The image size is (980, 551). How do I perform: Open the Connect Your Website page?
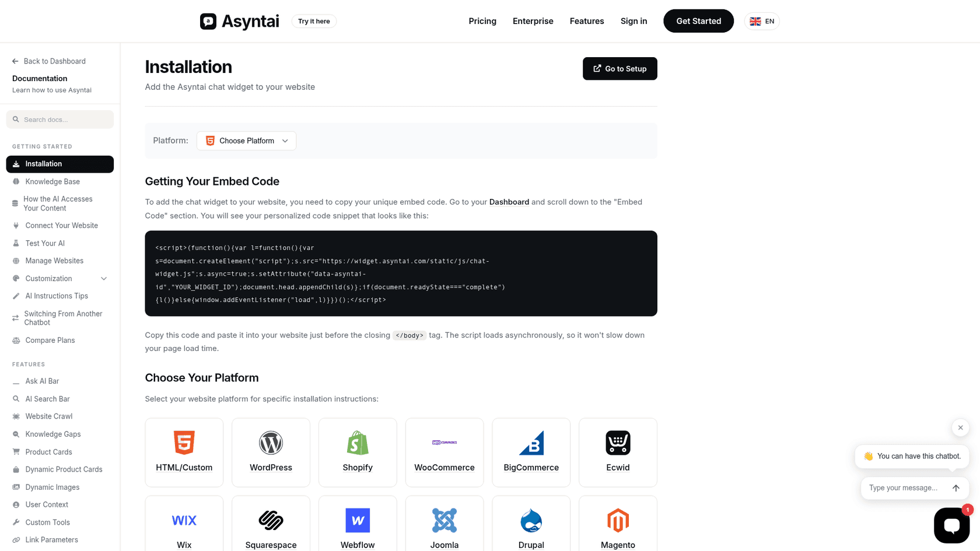click(x=60, y=226)
